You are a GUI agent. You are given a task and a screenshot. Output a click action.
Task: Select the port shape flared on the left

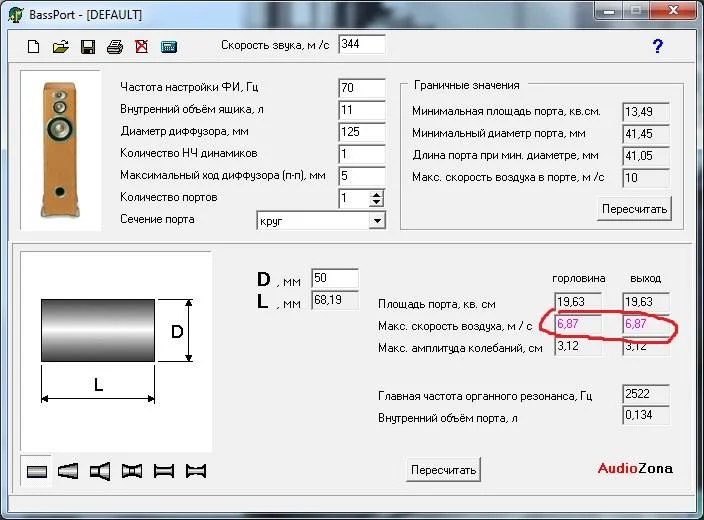click(x=68, y=471)
